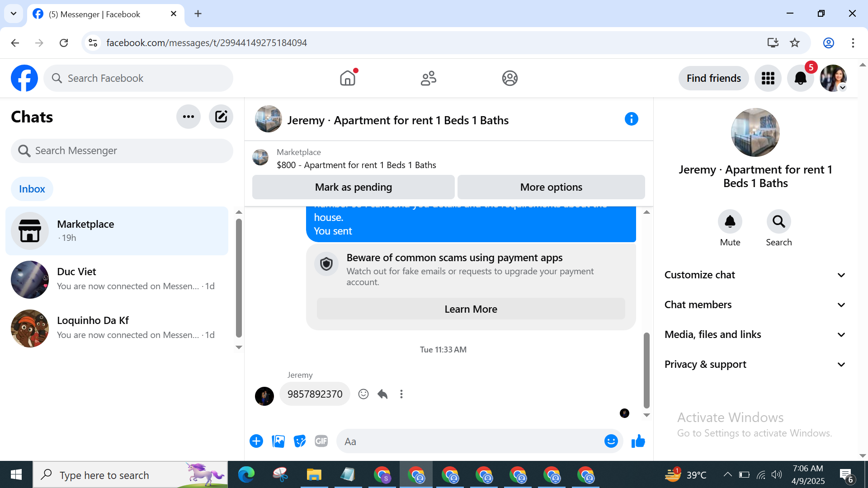The image size is (868, 488).
Task: Click Learn More about payment scams
Action: [471, 309]
